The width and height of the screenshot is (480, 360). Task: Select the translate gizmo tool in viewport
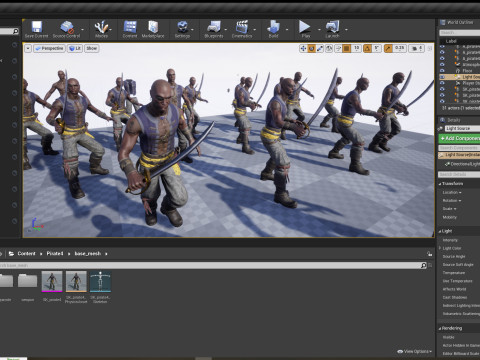click(303, 49)
